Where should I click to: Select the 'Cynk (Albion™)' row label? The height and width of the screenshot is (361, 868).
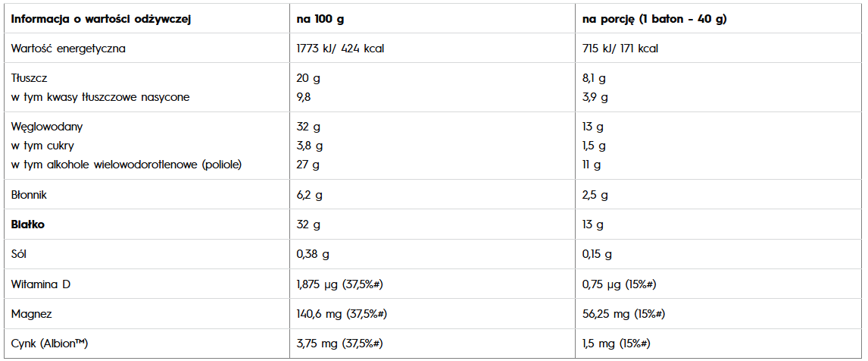click(x=50, y=344)
